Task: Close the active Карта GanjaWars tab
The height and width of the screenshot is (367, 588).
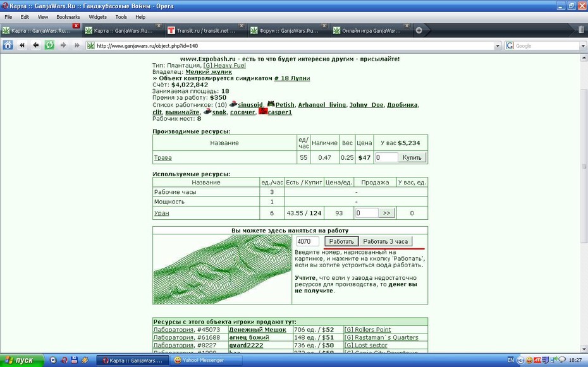Action: click(x=76, y=25)
